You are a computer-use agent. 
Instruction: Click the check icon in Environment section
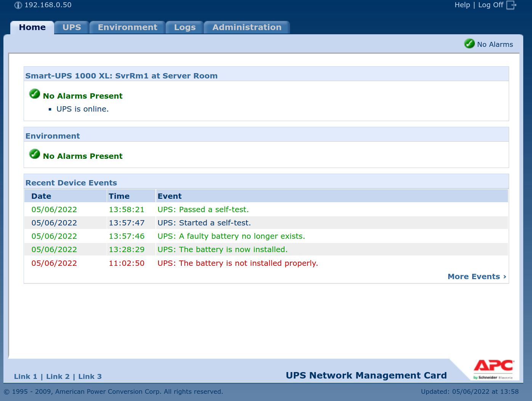click(35, 154)
